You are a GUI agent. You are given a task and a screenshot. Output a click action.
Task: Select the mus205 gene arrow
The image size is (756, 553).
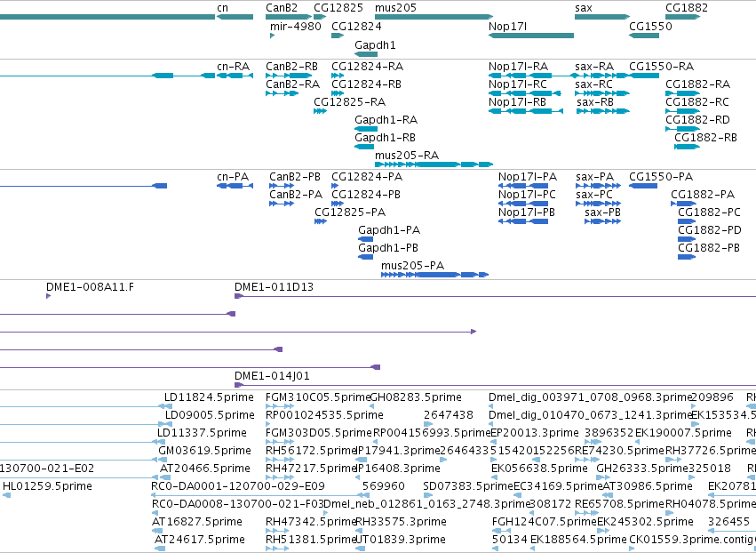tap(434, 17)
